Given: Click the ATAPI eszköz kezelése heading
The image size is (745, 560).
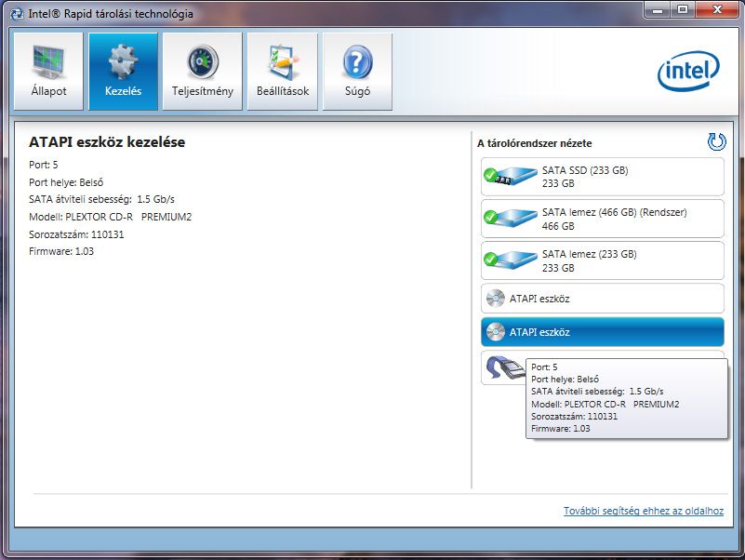Looking at the screenshot, I should (x=107, y=142).
